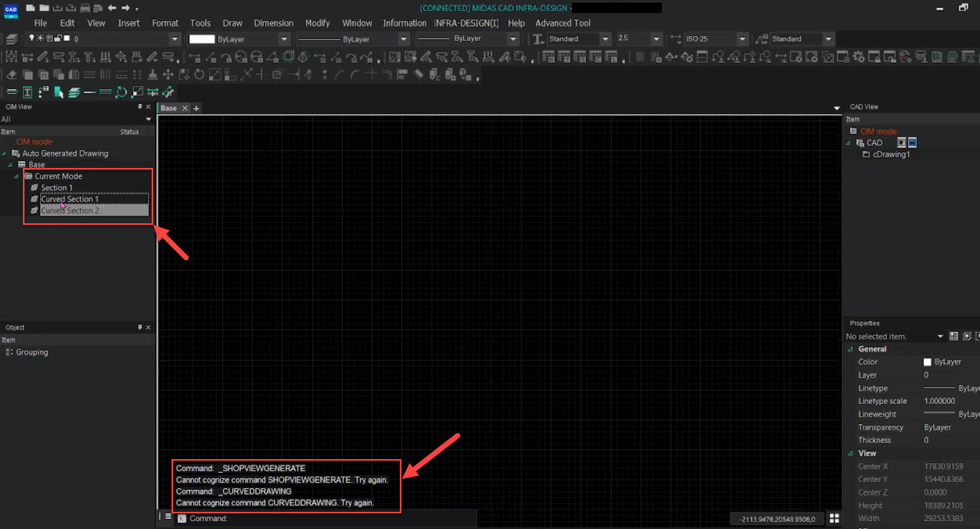Image resolution: width=980 pixels, height=529 pixels.
Task: Click the Linetype scale value 1.000000
Action: [939, 401]
